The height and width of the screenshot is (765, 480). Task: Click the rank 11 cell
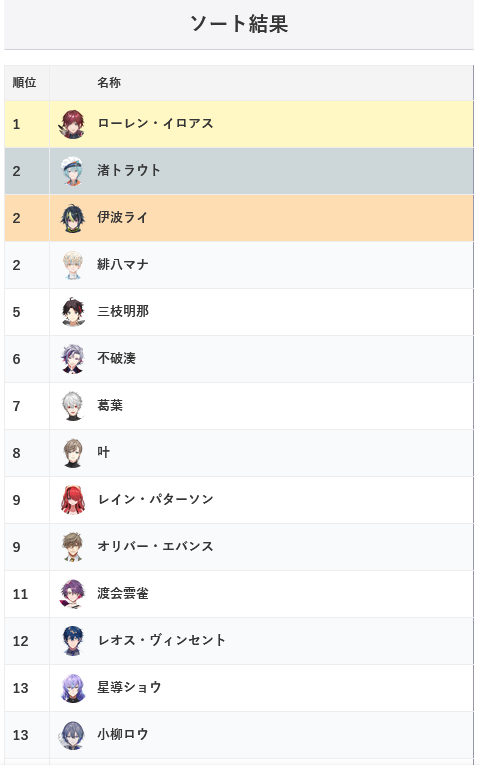[x=27, y=594]
